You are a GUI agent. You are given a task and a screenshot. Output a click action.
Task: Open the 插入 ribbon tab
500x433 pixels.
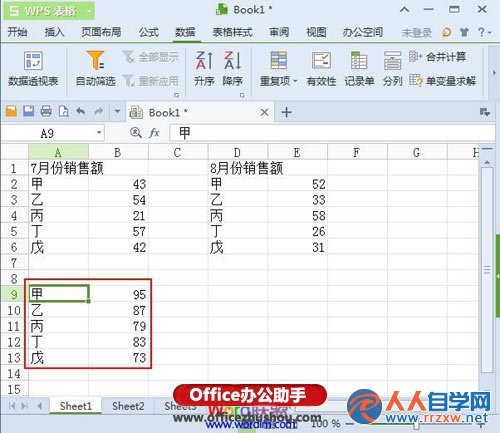54,32
